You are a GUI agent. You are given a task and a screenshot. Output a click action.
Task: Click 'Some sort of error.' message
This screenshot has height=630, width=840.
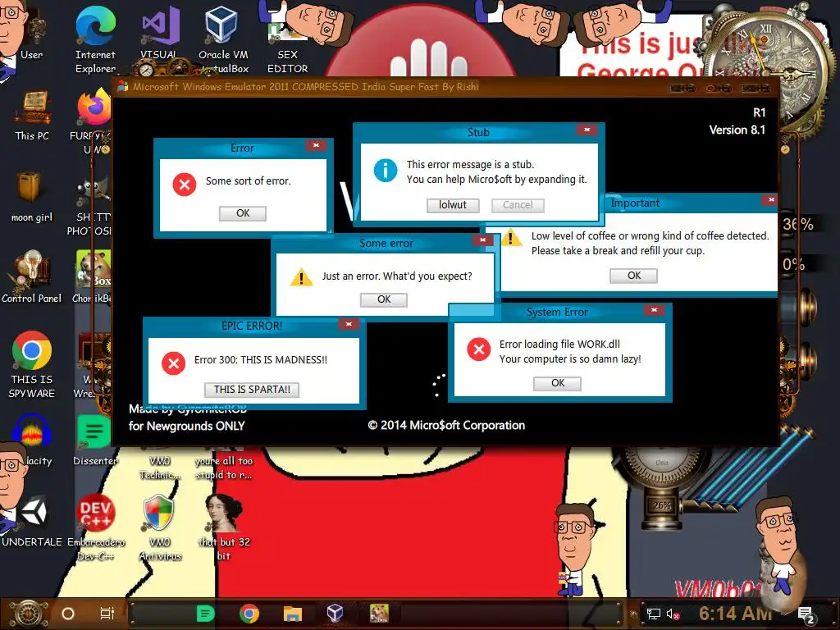click(248, 181)
